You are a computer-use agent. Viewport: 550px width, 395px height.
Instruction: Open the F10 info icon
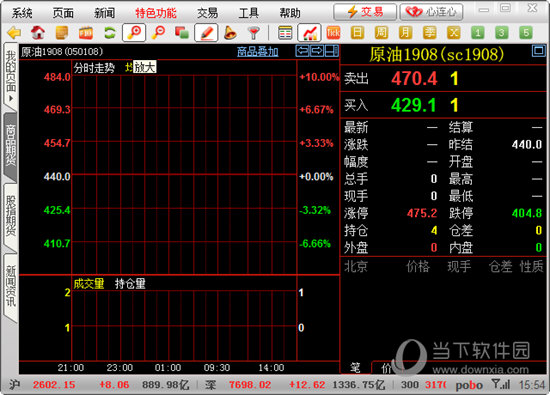(86, 33)
